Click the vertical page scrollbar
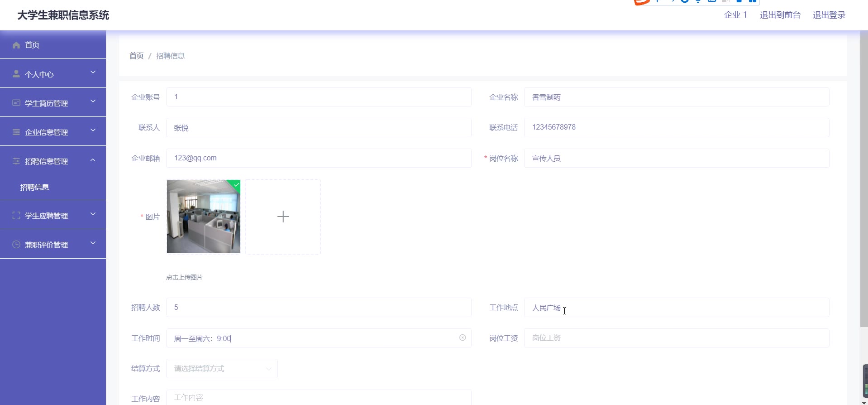The width and height of the screenshot is (868, 405). (x=864, y=179)
